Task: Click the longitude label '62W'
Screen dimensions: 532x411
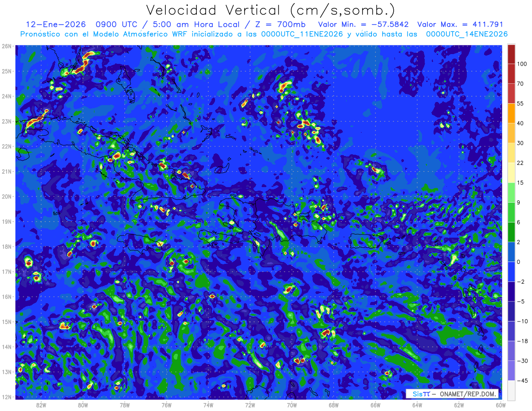Action: pos(459,405)
